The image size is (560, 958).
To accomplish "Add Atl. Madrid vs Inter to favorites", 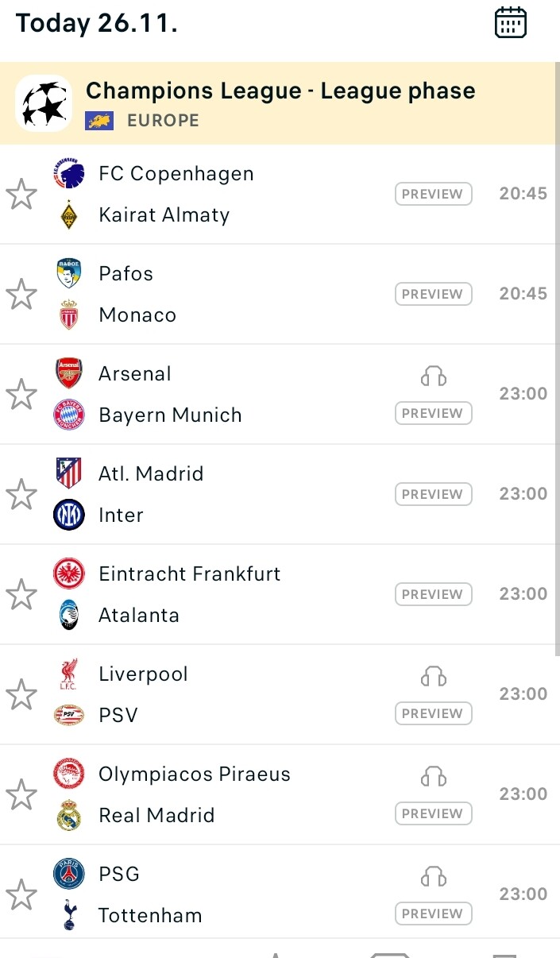I will pyautogui.click(x=21, y=495).
